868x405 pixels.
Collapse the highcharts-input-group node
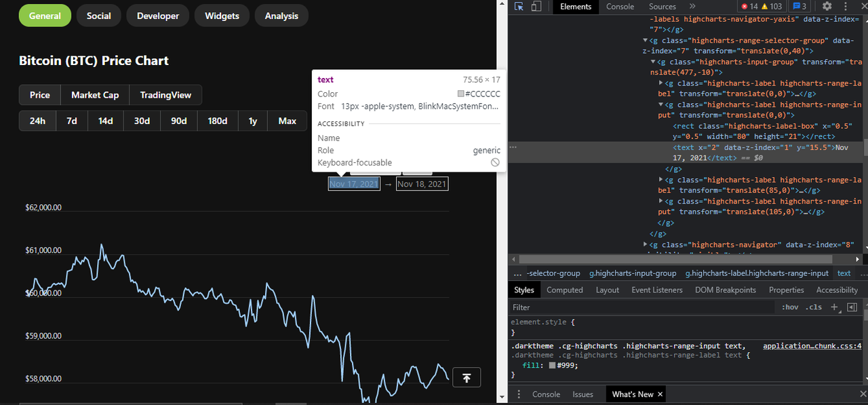pos(653,62)
